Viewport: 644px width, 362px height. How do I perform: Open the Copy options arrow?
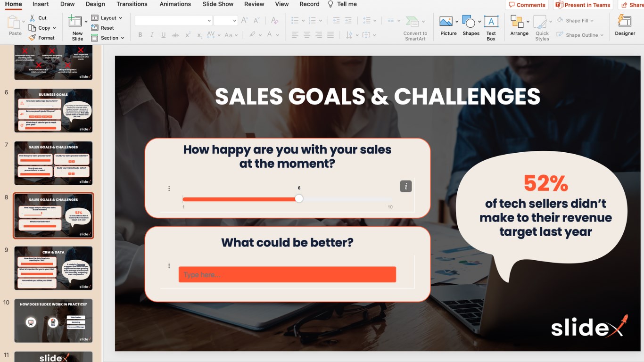[x=55, y=28]
